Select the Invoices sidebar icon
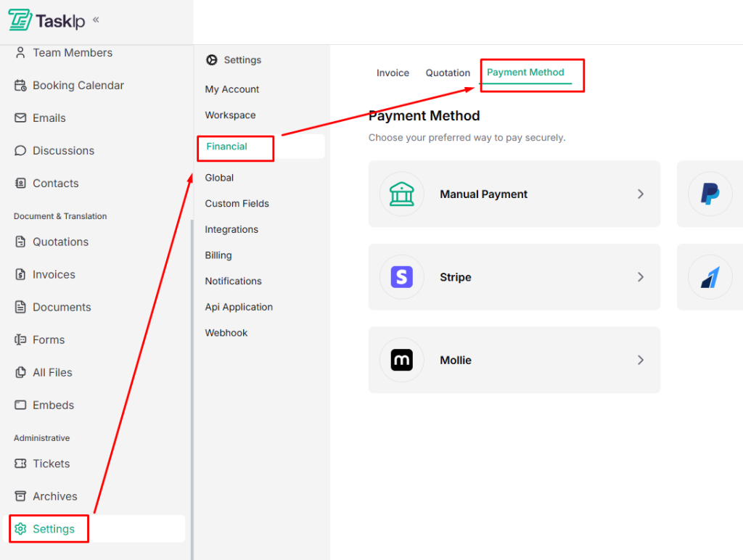This screenshot has height=560, width=743. [20, 274]
